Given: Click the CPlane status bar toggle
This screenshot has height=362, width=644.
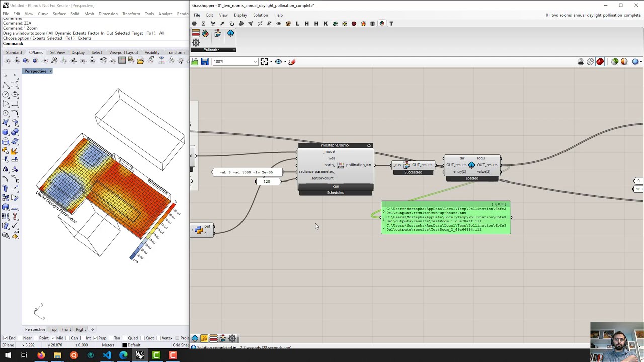Looking at the screenshot, I should [8, 345].
